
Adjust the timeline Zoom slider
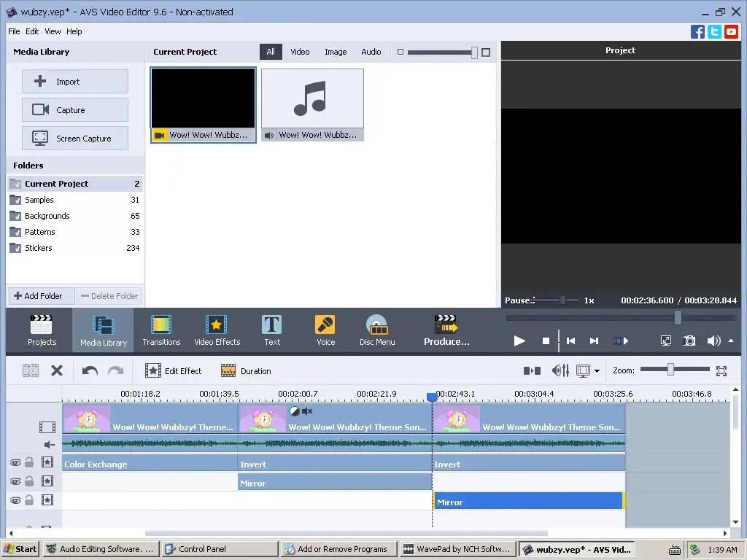click(x=670, y=370)
